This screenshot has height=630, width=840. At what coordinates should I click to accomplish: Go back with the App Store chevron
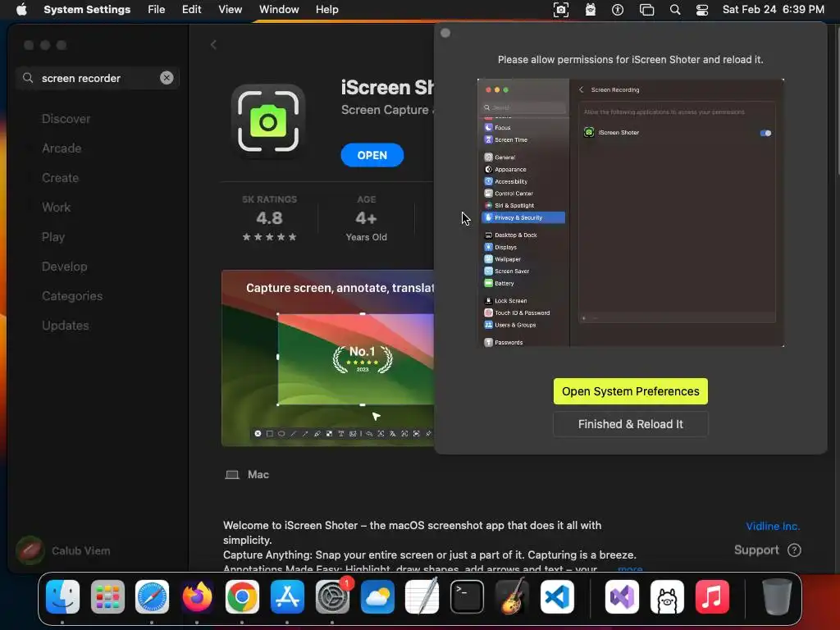pos(213,45)
